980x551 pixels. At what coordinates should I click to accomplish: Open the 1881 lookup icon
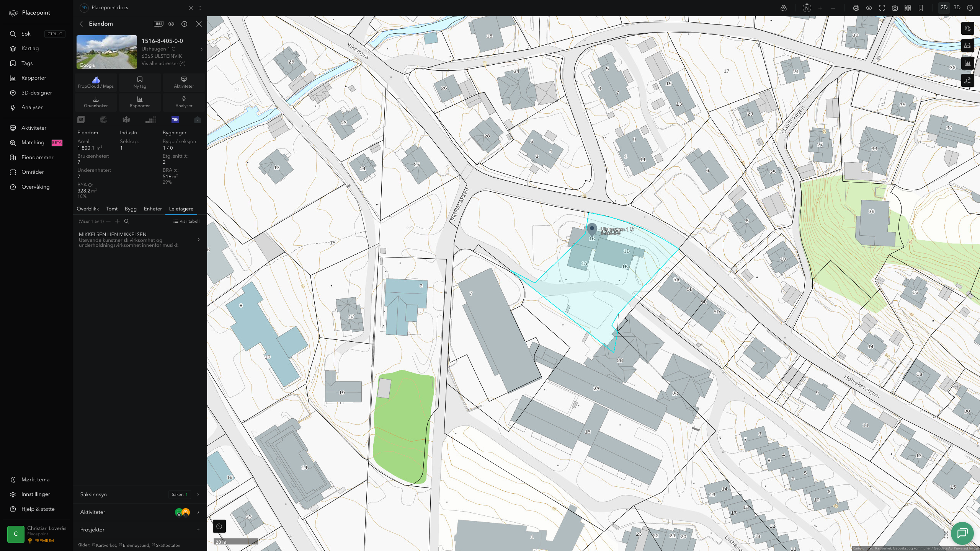(x=158, y=24)
